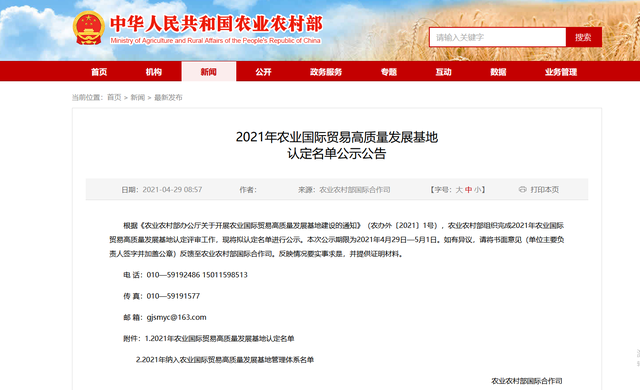Open attachment 1 基地认定名单
The width and height of the screenshot is (640, 390).
click(x=220, y=339)
